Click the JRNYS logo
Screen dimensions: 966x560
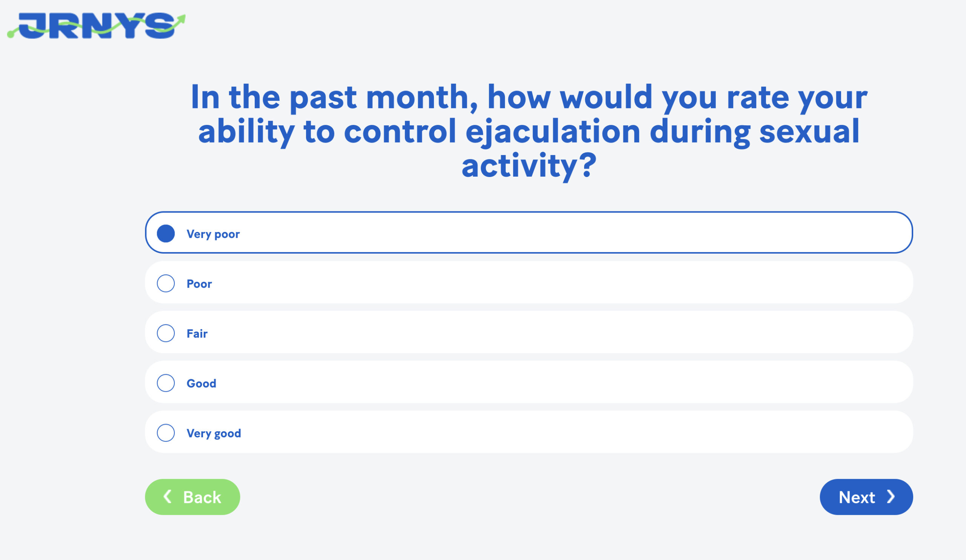(96, 25)
